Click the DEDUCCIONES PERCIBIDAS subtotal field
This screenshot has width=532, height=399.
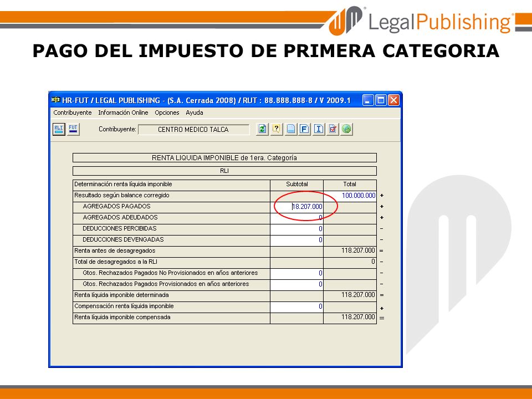pyautogui.click(x=296, y=229)
